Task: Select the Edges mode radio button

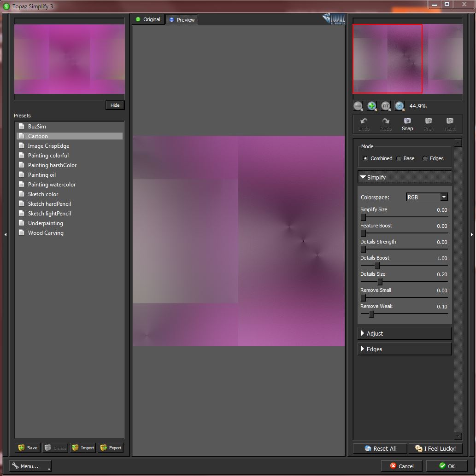Action: [x=425, y=158]
